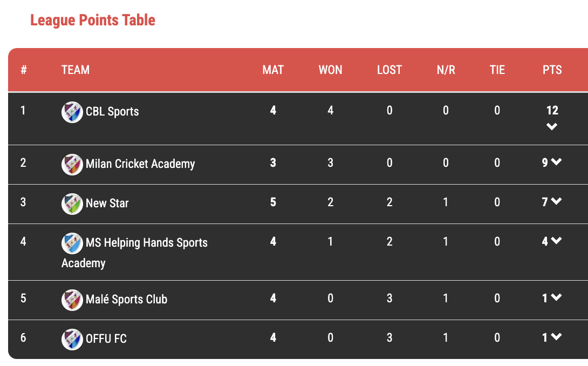Expand Milan Cricket Academy points chevron
The height and width of the screenshot is (366, 588).
click(x=557, y=162)
